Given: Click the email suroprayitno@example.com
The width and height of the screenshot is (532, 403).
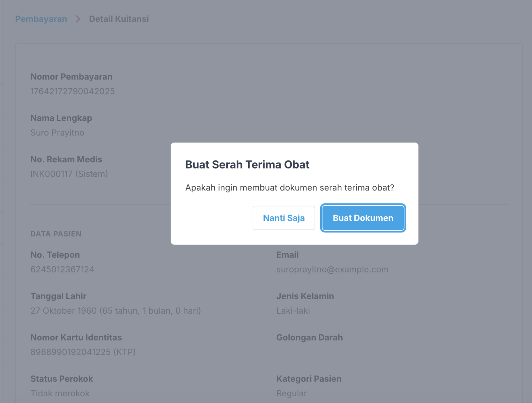Looking at the screenshot, I should pyautogui.click(x=332, y=269).
